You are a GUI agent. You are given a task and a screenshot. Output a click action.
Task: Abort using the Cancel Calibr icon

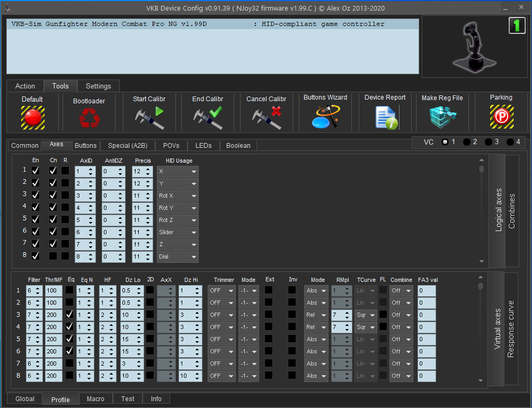267,117
